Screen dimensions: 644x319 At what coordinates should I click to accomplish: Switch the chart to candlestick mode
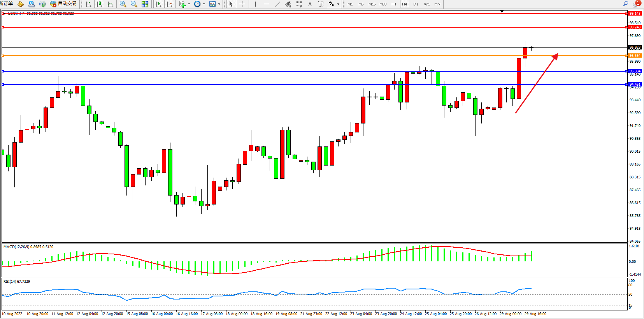point(99,4)
